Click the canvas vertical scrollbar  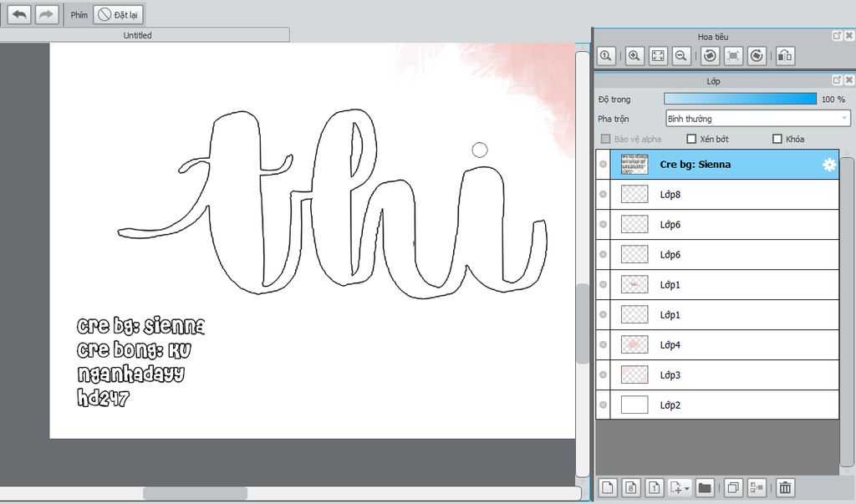(583, 264)
